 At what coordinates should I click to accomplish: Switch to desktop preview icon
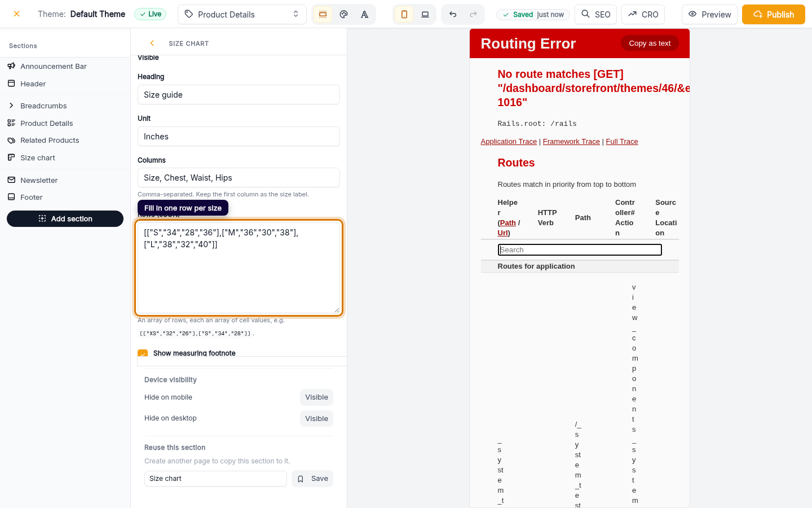[x=425, y=14]
